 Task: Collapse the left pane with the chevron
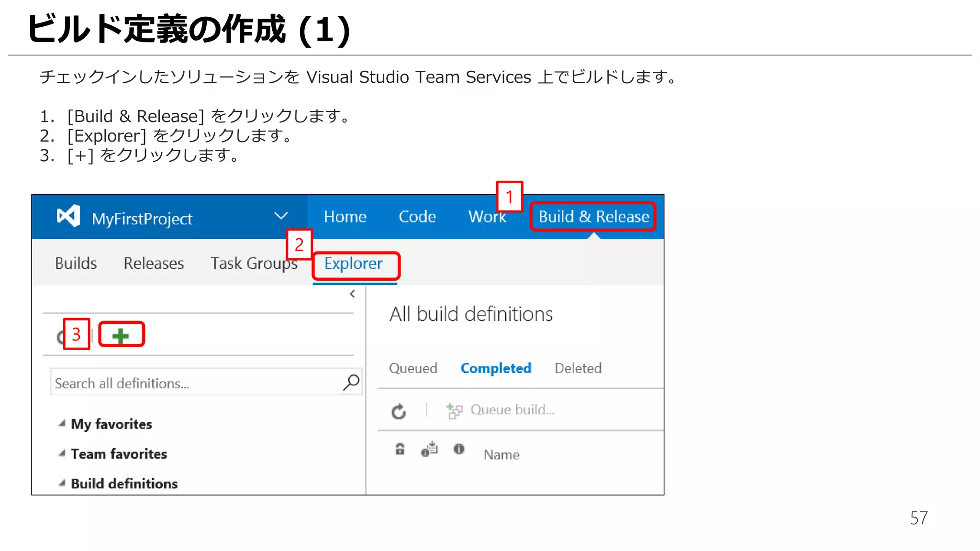coord(353,294)
